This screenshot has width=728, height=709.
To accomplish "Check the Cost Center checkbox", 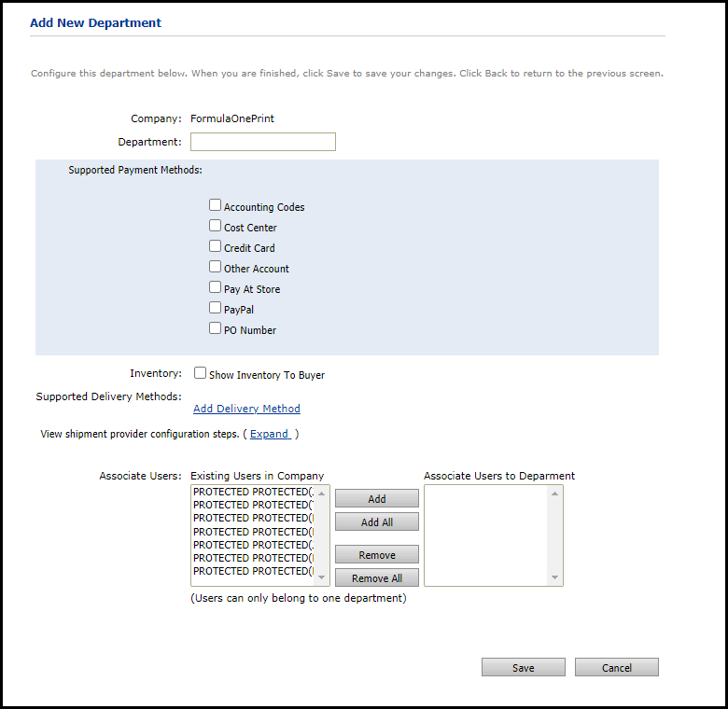I will (216, 226).
